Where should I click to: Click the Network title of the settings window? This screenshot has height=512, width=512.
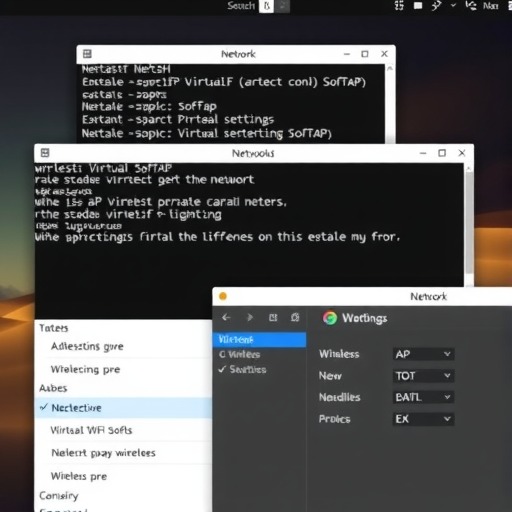(428, 296)
